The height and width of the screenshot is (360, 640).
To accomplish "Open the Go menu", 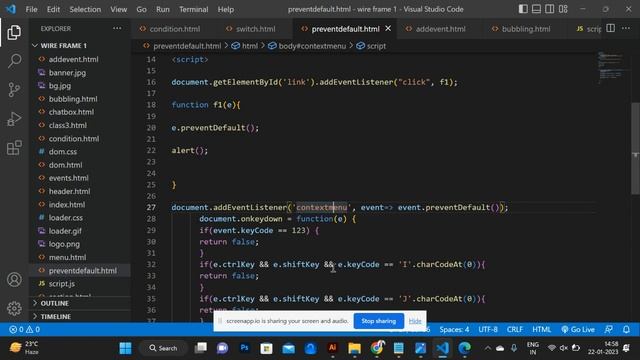I will (141, 9).
